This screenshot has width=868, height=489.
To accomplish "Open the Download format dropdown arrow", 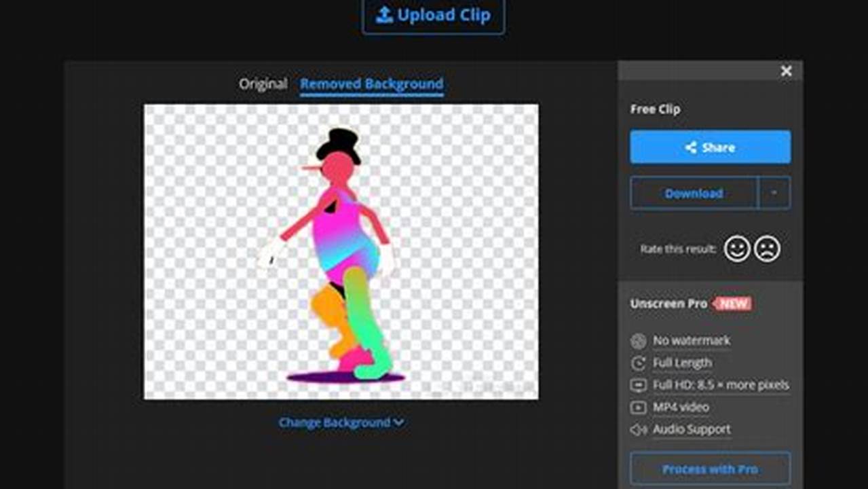I will pos(774,193).
